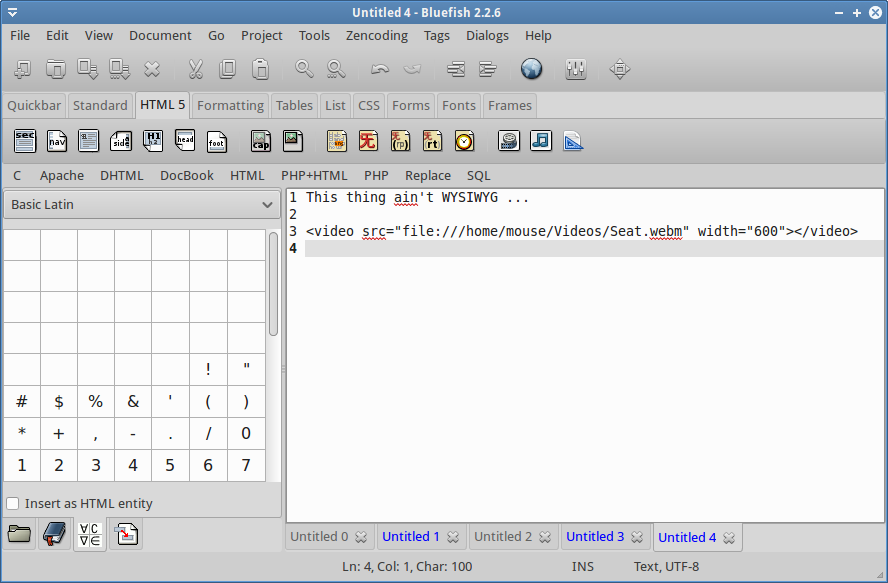
Task: Insert time tag with clock icon
Action: [464, 141]
